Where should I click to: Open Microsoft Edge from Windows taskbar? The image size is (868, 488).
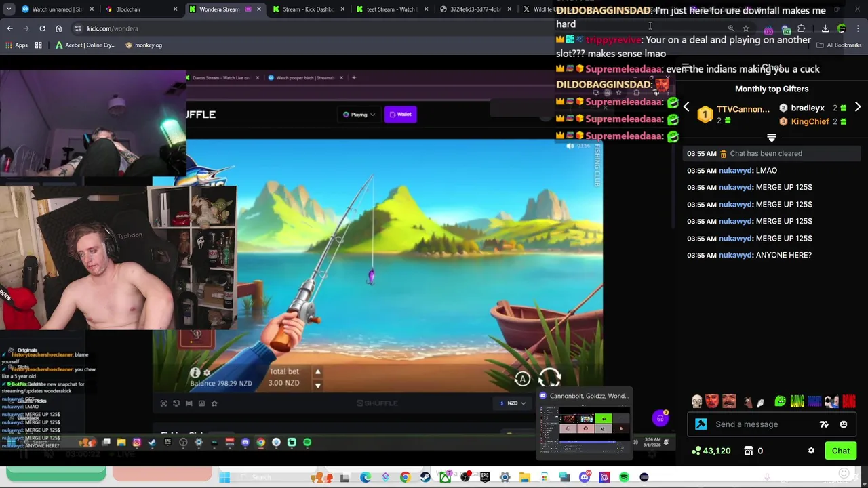point(366,477)
